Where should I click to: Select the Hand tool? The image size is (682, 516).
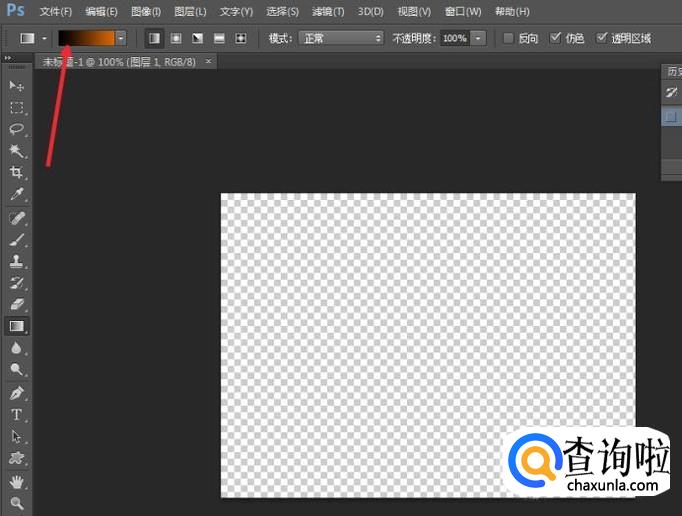click(17, 481)
